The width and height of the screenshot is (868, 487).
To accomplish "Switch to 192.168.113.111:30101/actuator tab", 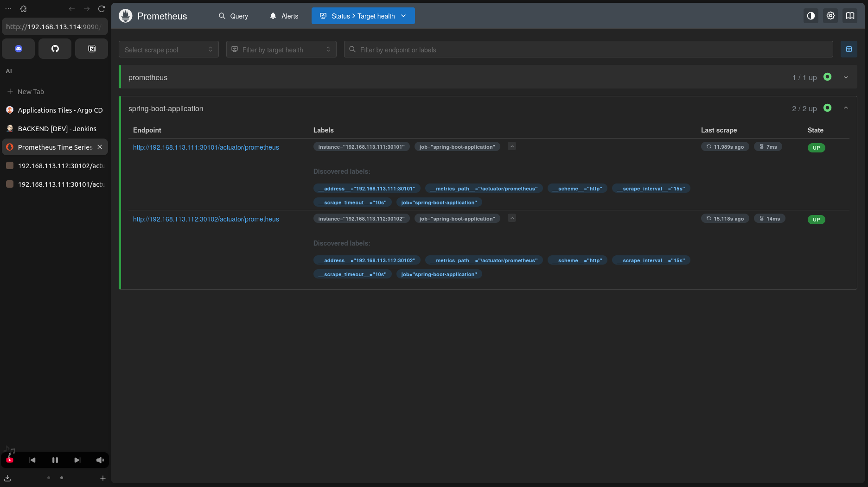I will tap(55, 184).
